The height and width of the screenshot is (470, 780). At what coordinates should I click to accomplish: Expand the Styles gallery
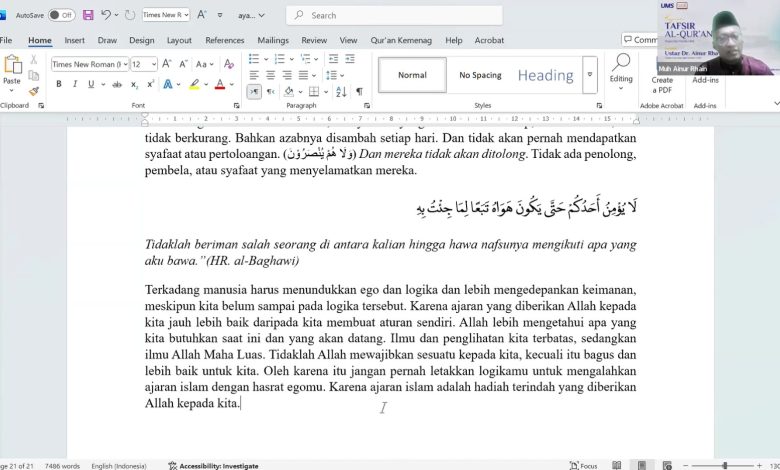coord(590,75)
